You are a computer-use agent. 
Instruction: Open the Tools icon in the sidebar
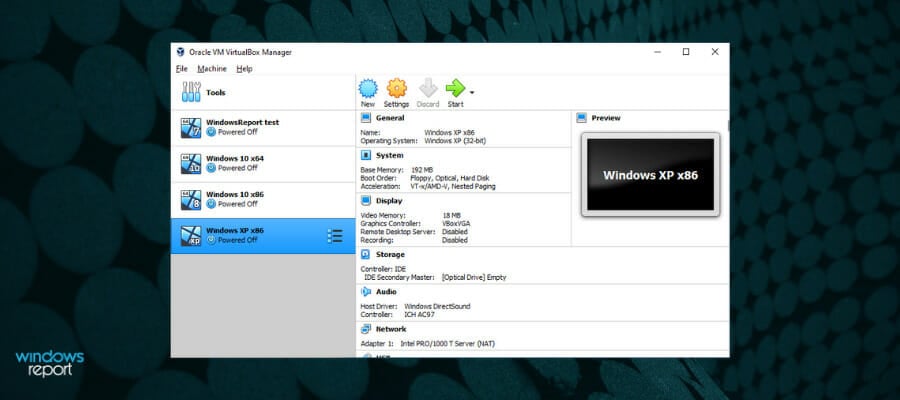click(x=191, y=92)
